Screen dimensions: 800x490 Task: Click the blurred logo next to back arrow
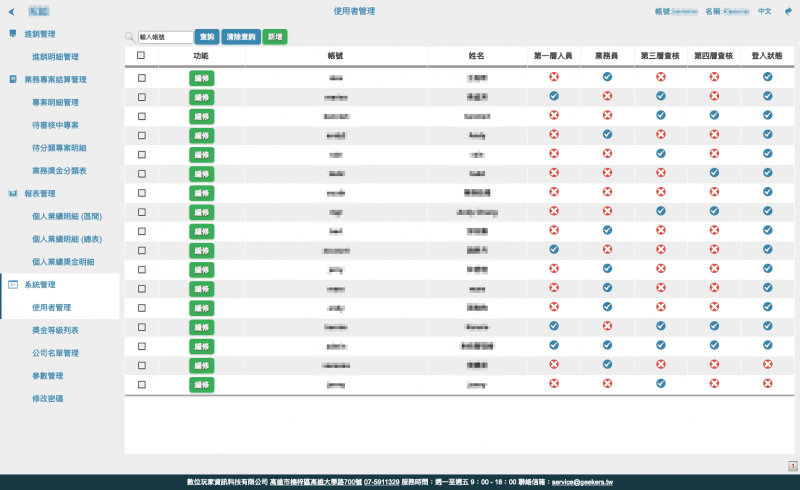pyautogui.click(x=38, y=11)
